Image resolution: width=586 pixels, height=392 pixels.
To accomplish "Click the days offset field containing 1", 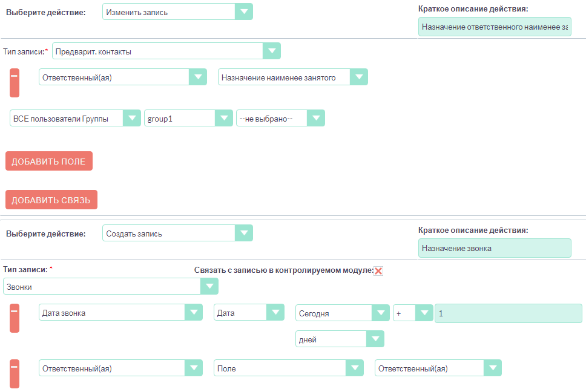I will click(508, 313).
